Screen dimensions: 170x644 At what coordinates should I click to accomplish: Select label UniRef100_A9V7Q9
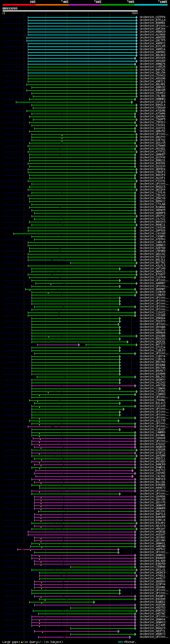[x=152, y=385]
